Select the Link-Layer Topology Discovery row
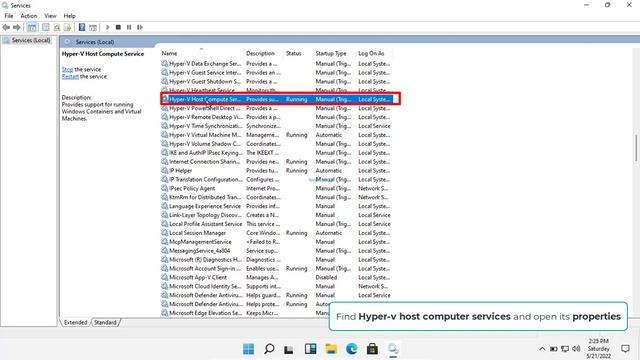The image size is (640, 360). 276,215
